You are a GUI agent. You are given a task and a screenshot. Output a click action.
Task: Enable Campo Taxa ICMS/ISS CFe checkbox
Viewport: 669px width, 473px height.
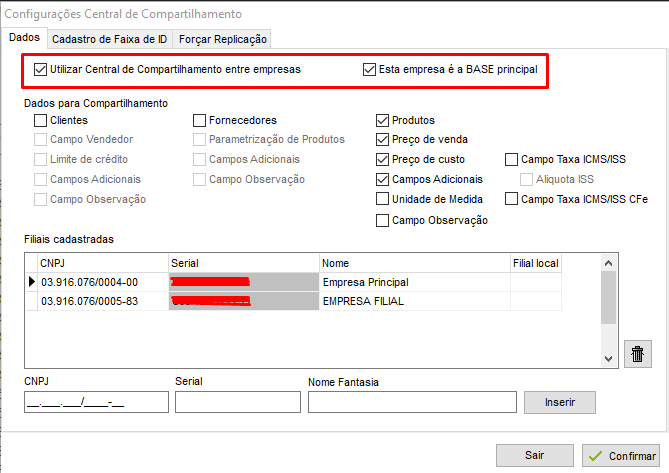point(512,200)
